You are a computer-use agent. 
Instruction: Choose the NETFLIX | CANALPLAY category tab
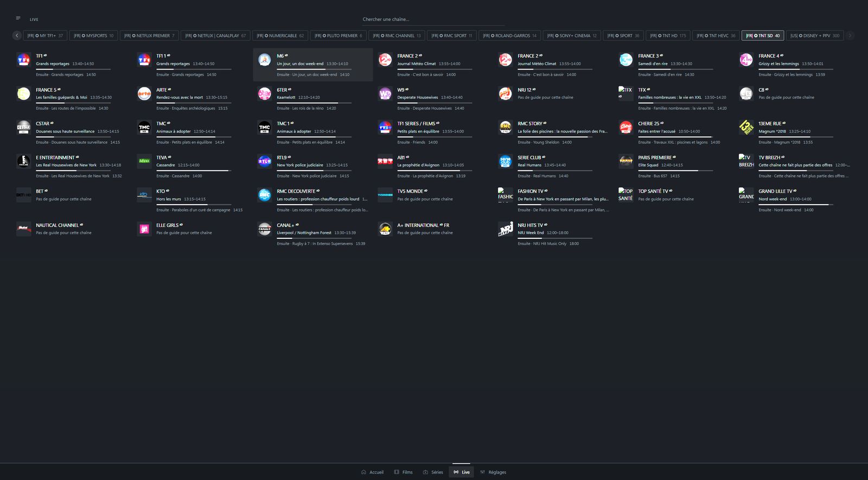[215, 36]
